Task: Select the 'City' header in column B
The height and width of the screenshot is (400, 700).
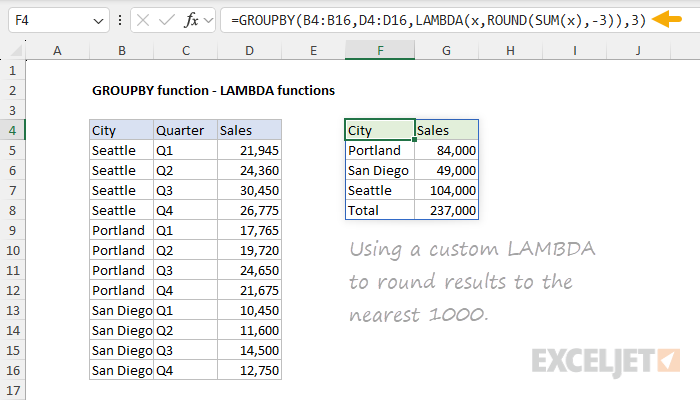Action: click(x=121, y=130)
